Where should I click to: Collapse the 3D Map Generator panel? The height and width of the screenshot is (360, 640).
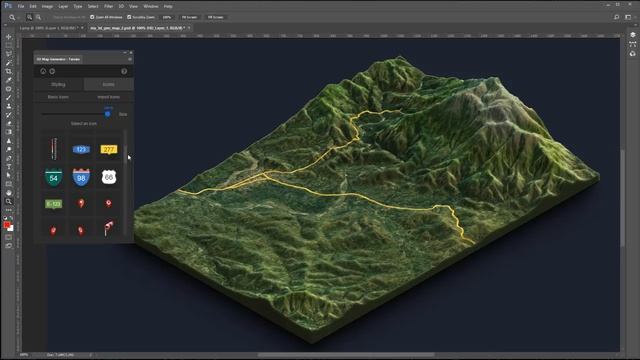(125, 53)
